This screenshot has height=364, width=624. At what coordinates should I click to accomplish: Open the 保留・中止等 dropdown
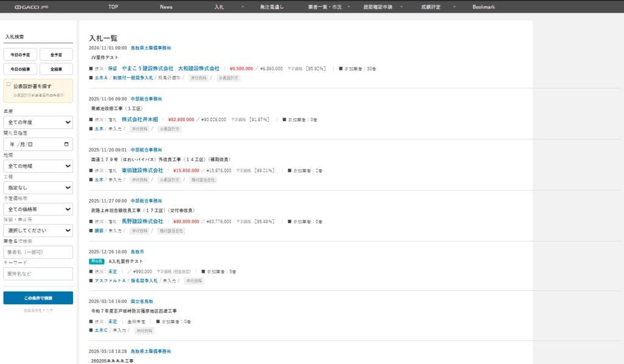click(x=38, y=231)
